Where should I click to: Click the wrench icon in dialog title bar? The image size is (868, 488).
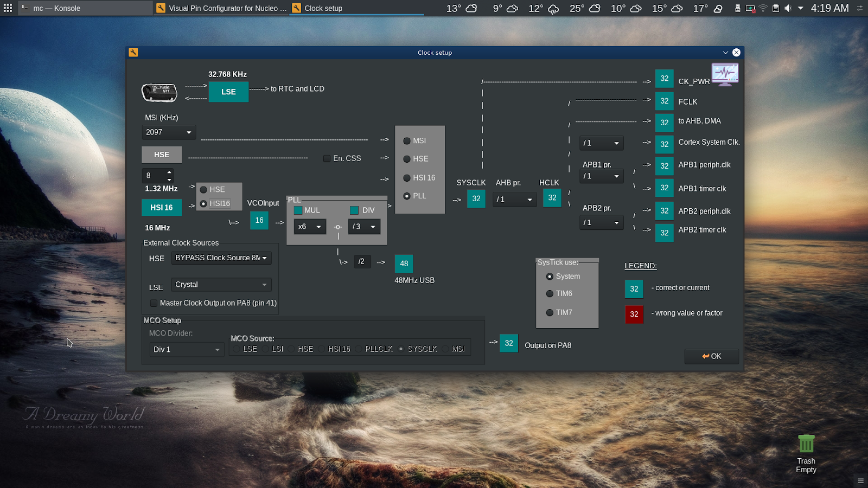tap(133, 52)
